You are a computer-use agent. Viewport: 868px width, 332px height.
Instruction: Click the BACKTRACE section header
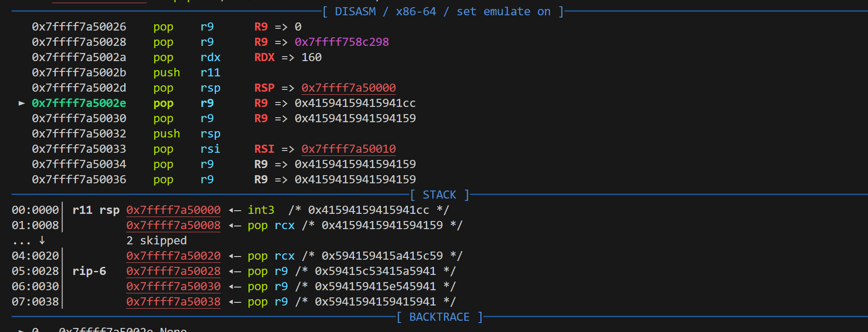pyautogui.click(x=439, y=317)
